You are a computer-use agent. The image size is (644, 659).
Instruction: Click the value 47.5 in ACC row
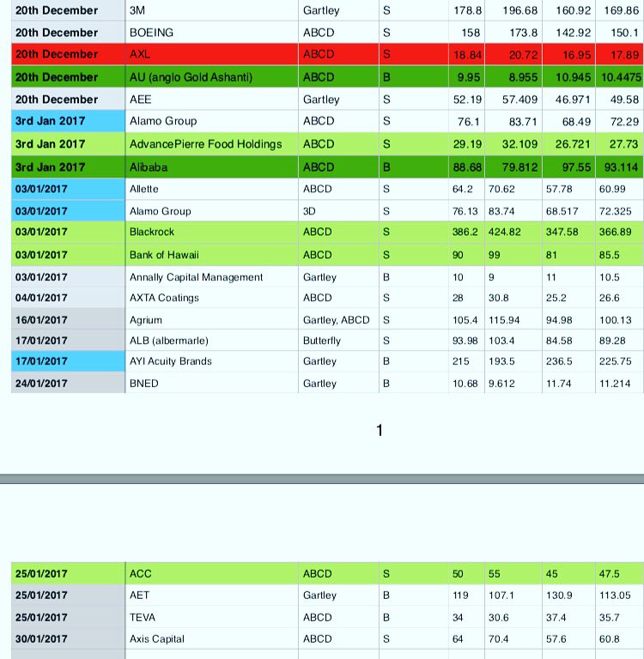tap(609, 574)
